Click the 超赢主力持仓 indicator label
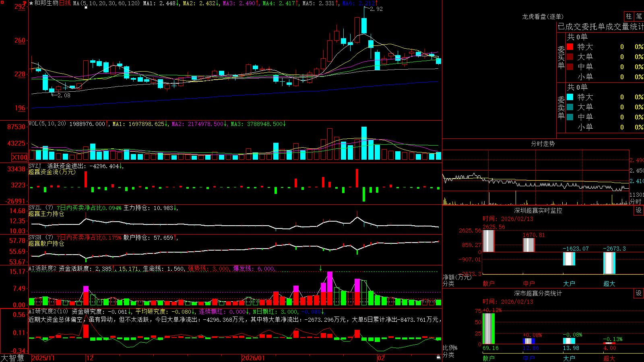 (46, 214)
